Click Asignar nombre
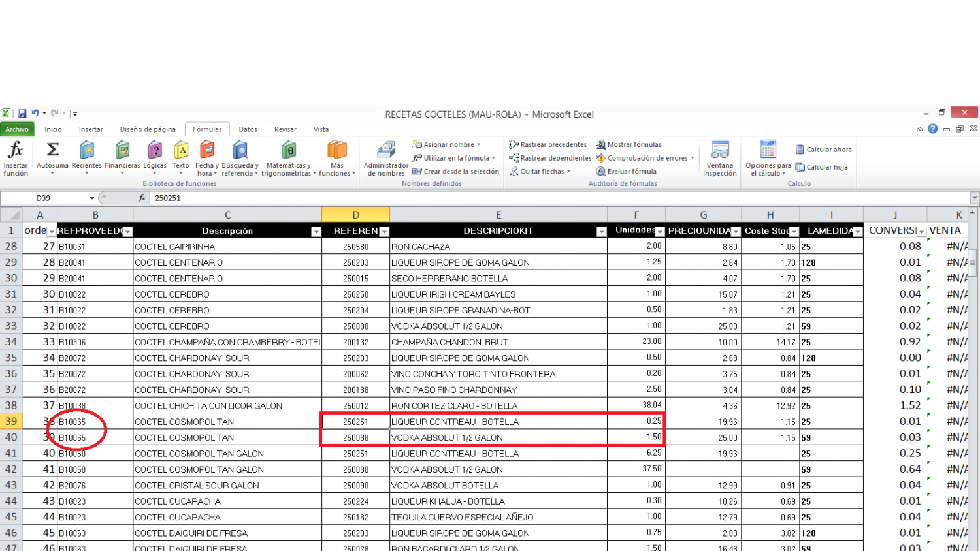This screenshot has width=980, height=551. [446, 144]
